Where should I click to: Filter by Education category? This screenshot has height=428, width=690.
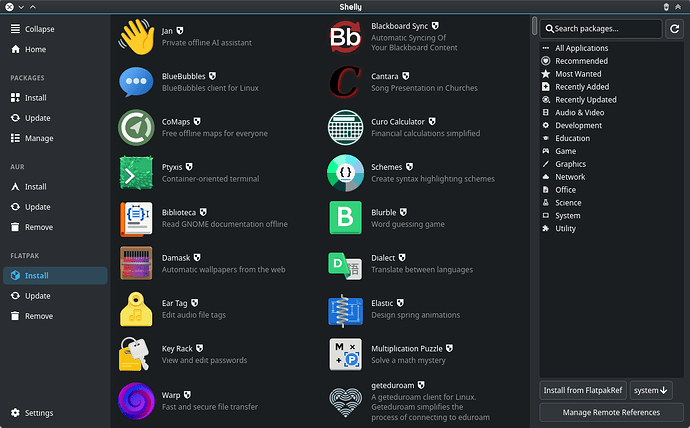611,138
